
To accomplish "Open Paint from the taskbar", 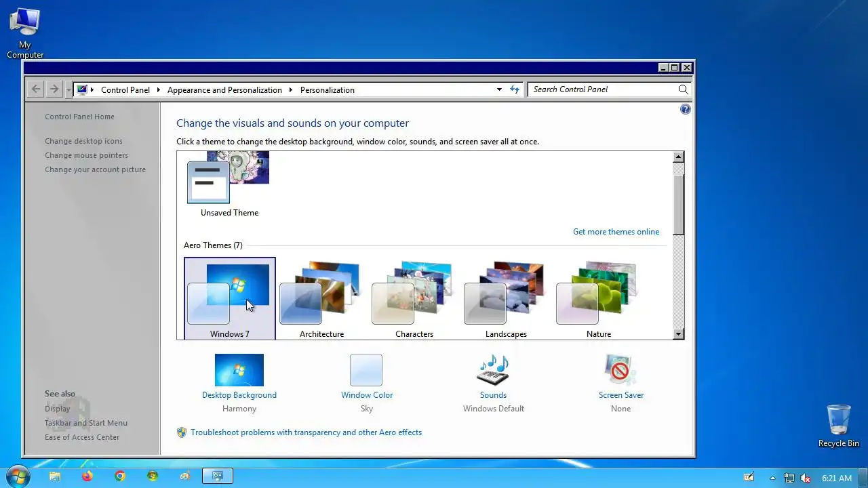I will coord(185,476).
